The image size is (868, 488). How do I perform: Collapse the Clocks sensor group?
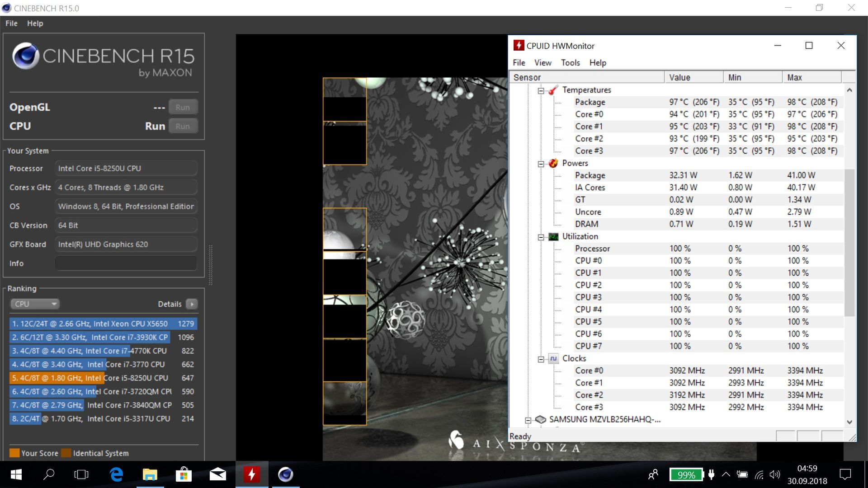(541, 359)
